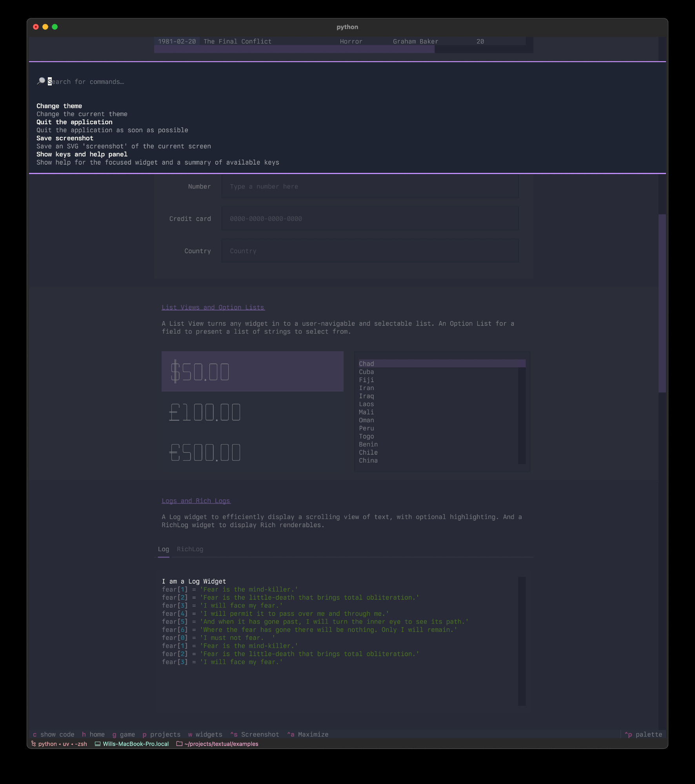Switch to the Log tab
Image resolution: width=695 pixels, height=784 pixels.
(164, 549)
